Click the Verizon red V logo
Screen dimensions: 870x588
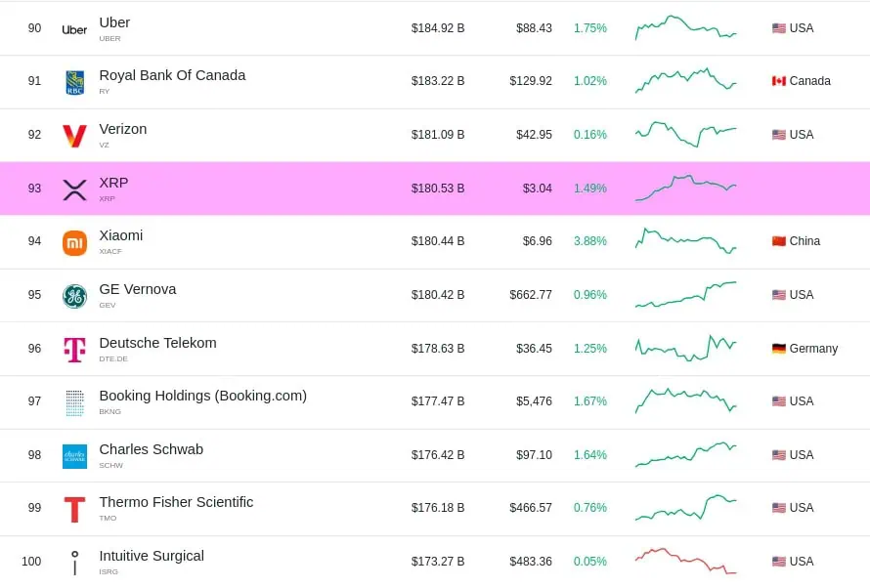(x=74, y=136)
